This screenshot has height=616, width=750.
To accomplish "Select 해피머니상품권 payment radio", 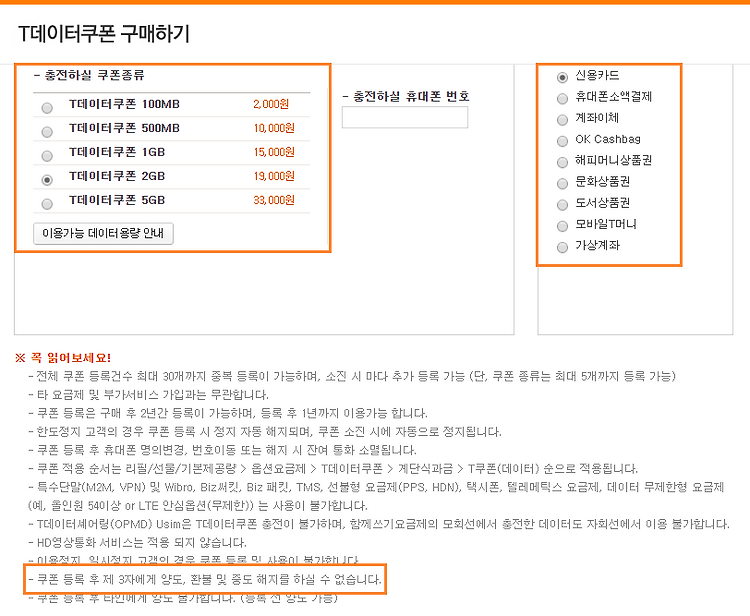I will pyautogui.click(x=562, y=162).
